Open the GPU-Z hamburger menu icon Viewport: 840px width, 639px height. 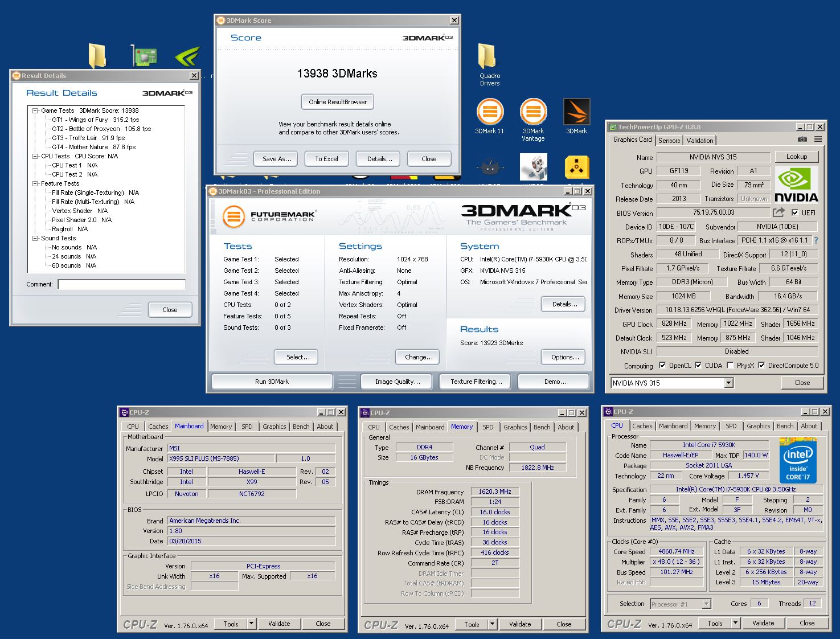pos(818,139)
